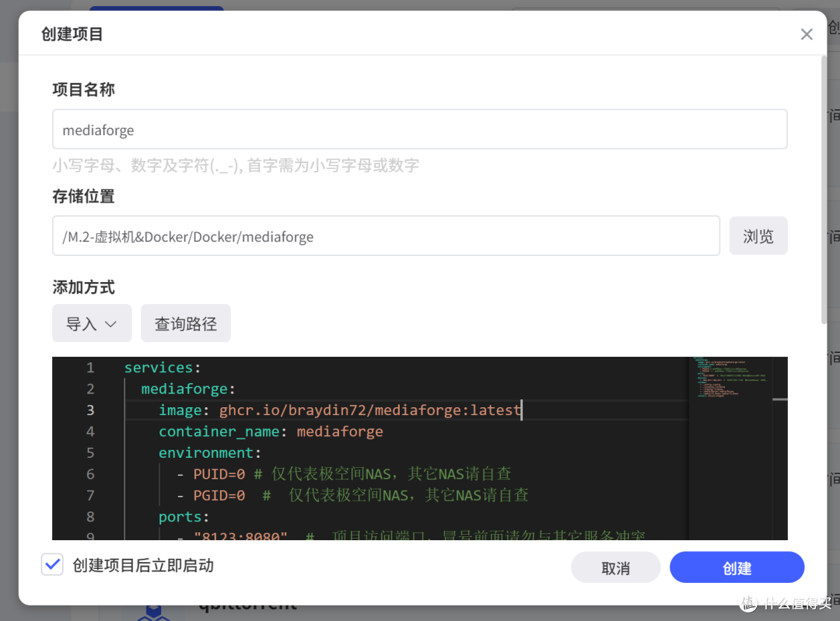Image resolution: width=840 pixels, height=621 pixels.
Task: Click the 'ports:' line in the editor
Action: pos(184,517)
